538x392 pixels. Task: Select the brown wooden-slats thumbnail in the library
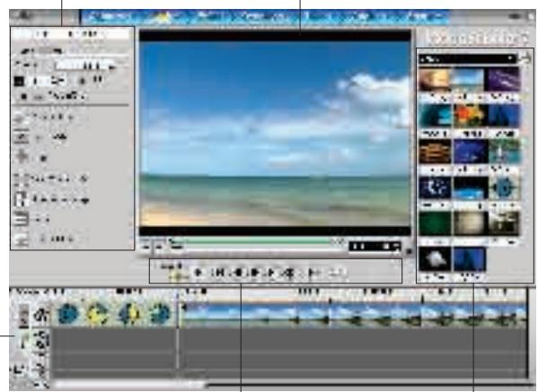point(435,152)
